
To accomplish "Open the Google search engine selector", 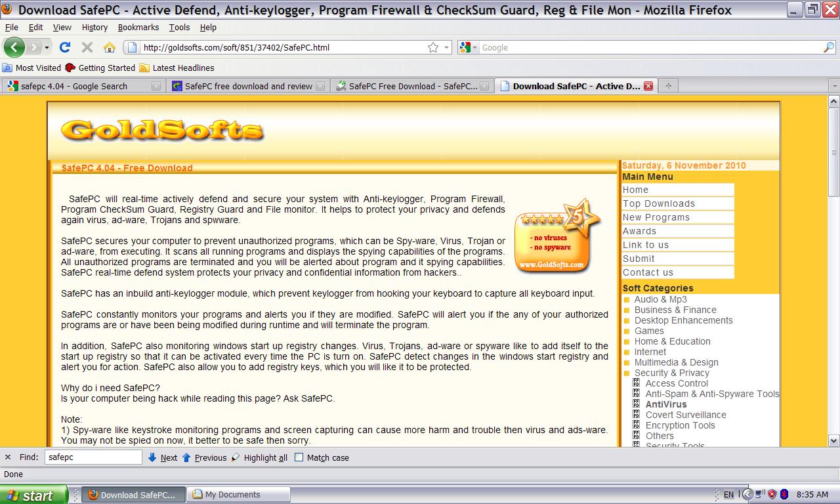I will tap(469, 47).
